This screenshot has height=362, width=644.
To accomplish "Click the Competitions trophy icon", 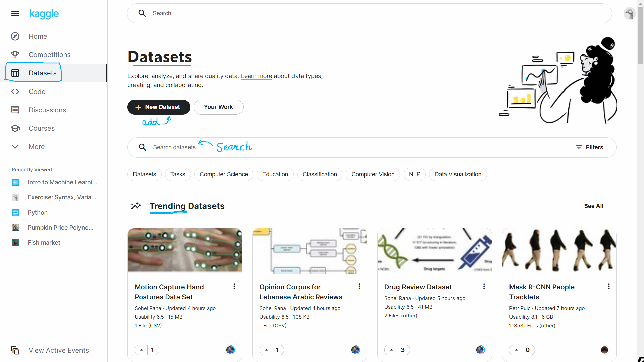I will click(x=15, y=54).
